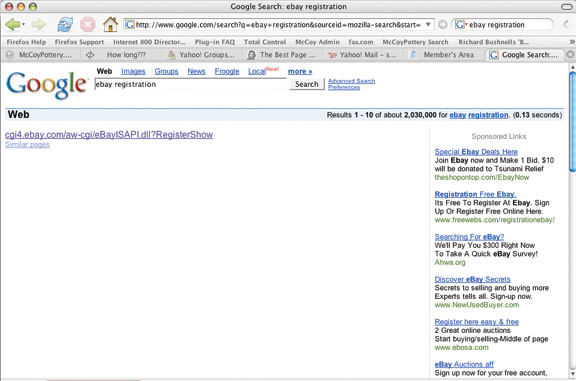Image resolution: width=576 pixels, height=381 pixels.
Task: Open the Register here easy & free ad
Action: [476, 322]
